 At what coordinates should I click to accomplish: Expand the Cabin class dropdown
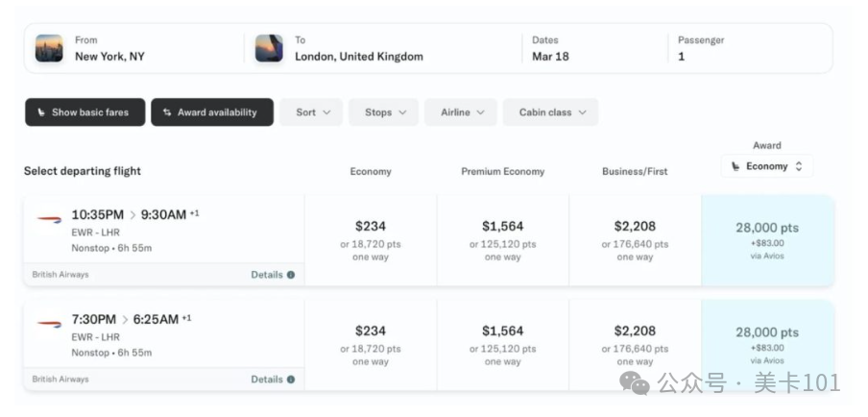(550, 112)
